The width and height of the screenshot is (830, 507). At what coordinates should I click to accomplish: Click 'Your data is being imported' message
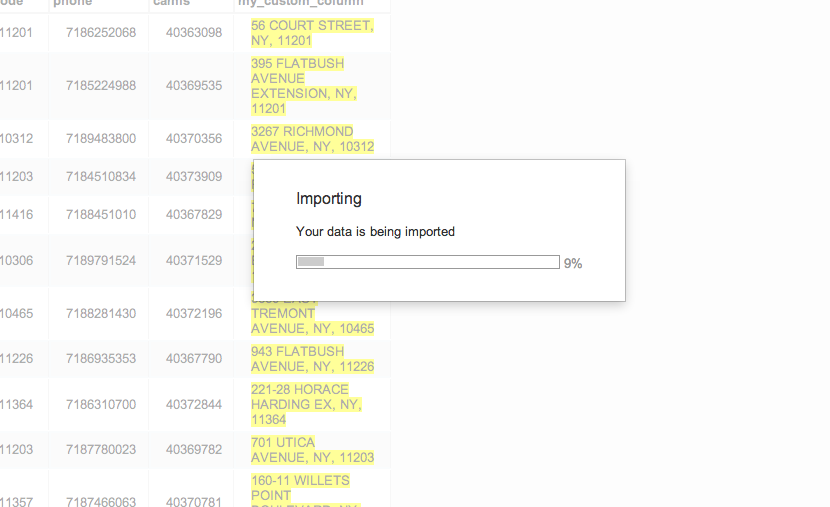click(375, 231)
